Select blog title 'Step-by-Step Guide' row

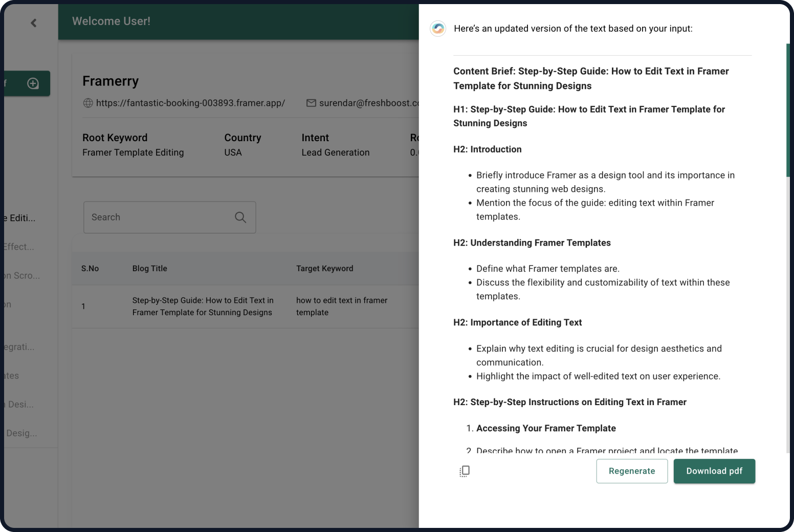click(203, 306)
